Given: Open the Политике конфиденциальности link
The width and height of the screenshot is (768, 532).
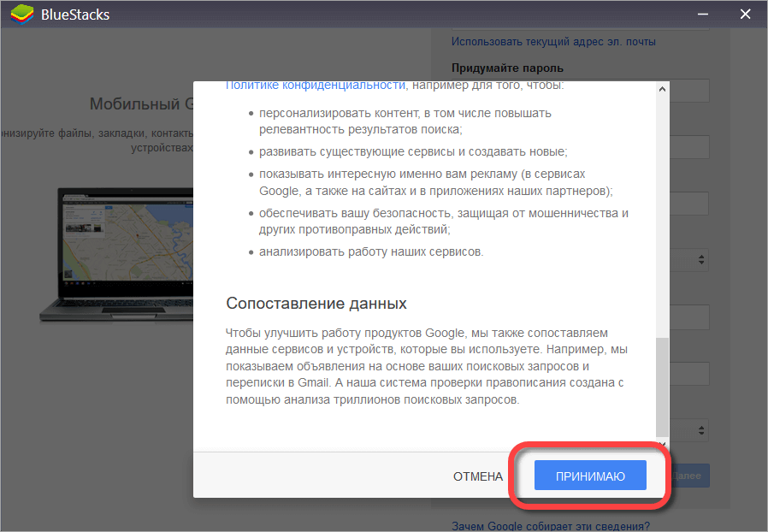Looking at the screenshot, I should point(315,86).
